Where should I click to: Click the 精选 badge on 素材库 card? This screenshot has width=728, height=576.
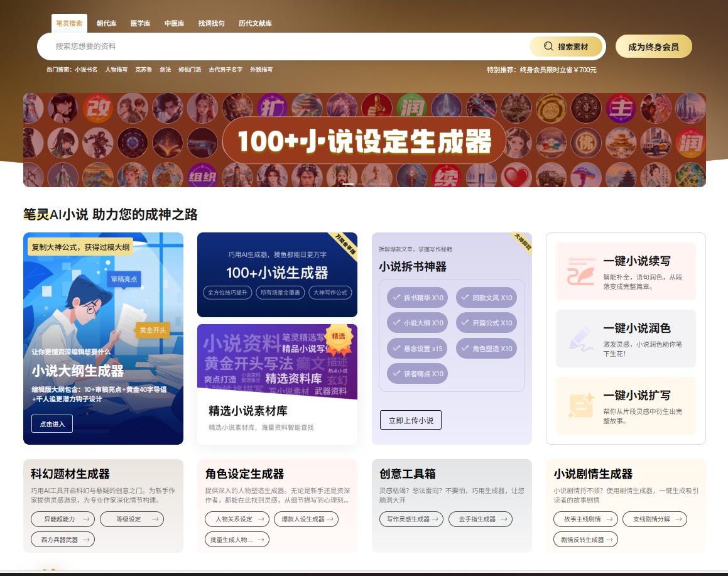coord(339,337)
